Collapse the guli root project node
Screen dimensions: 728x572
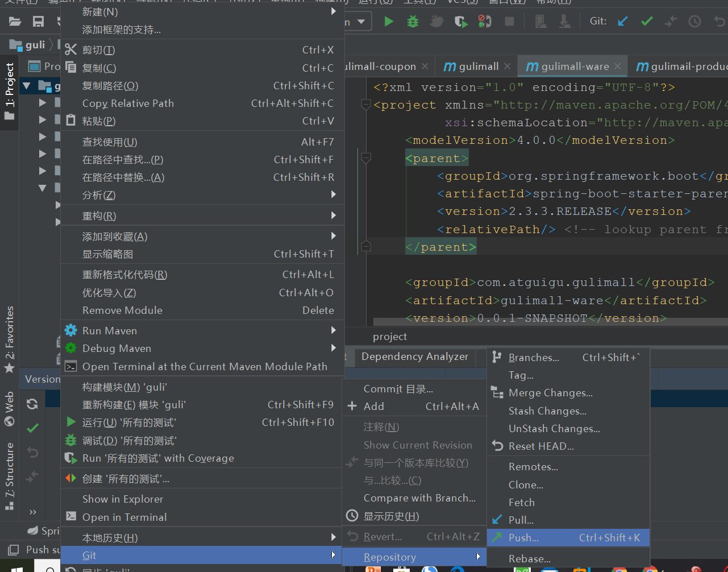[x=26, y=86]
